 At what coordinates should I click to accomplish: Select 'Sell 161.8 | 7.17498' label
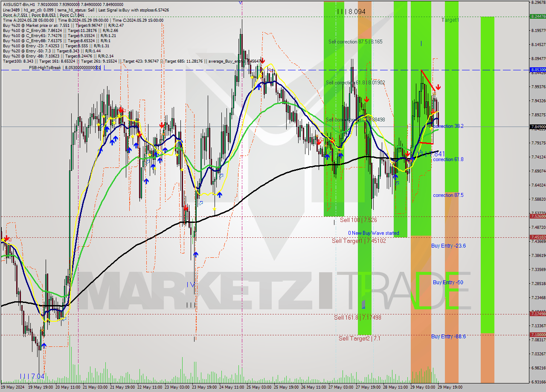point(357,317)
